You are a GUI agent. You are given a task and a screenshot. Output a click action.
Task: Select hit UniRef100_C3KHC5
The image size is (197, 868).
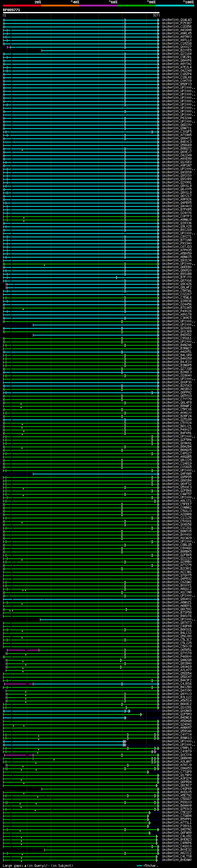(176, 318)
